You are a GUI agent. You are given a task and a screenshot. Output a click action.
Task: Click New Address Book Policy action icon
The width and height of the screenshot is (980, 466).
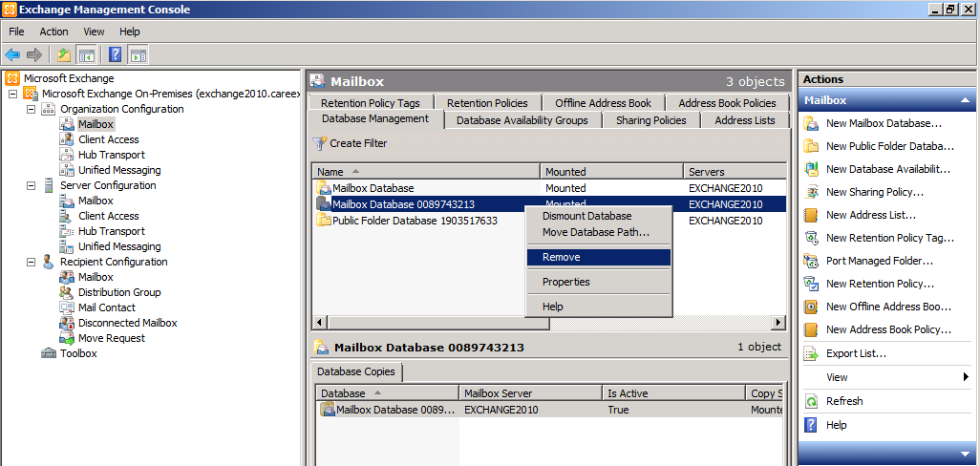pyautogui.click(x=811, y=329)
